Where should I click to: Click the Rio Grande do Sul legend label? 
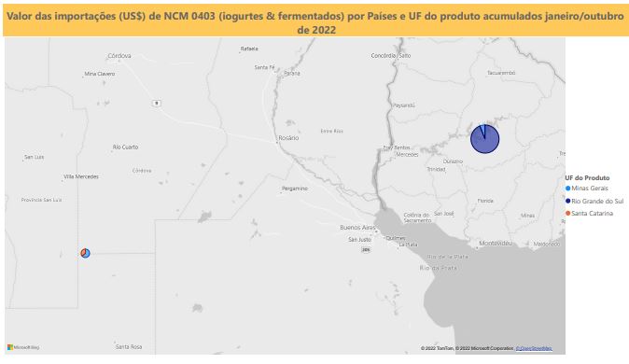point(597,201)
